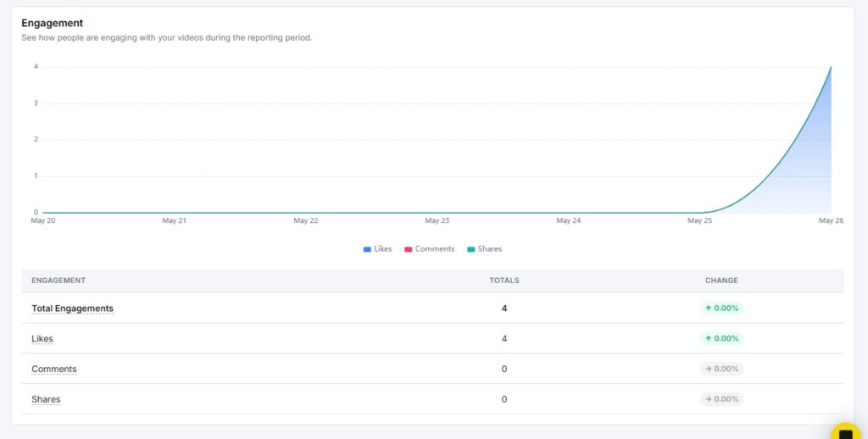Toggle the Comments legend series

click(430, 249)
